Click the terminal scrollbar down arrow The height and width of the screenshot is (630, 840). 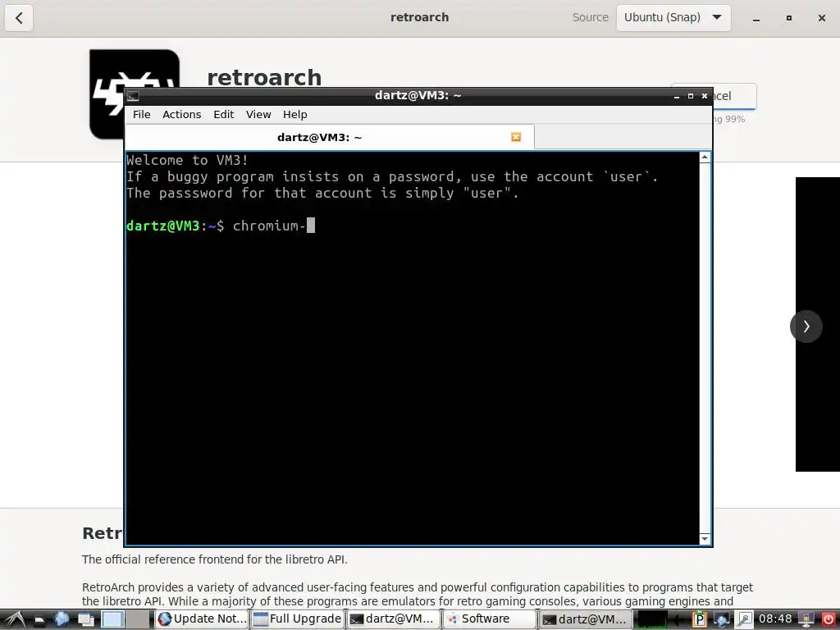705,538
